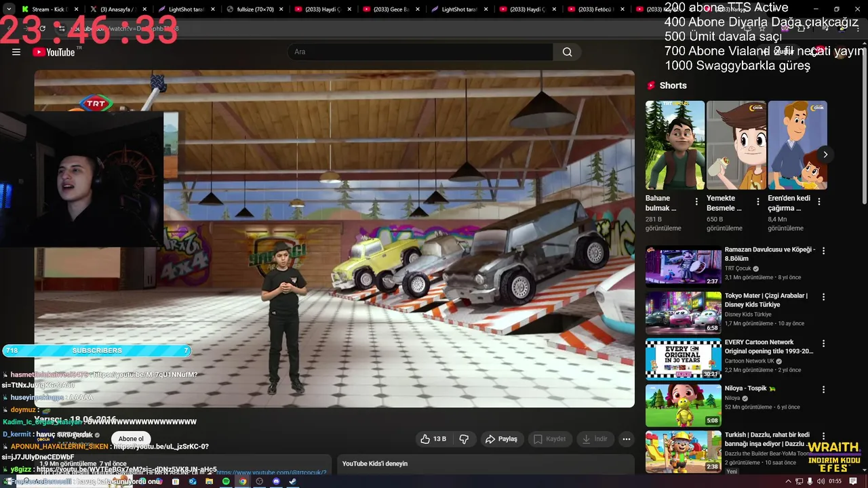The image size is (868, 488).
Task: Open Chrome from the taskbar
Action: click(x=243, y=481)
